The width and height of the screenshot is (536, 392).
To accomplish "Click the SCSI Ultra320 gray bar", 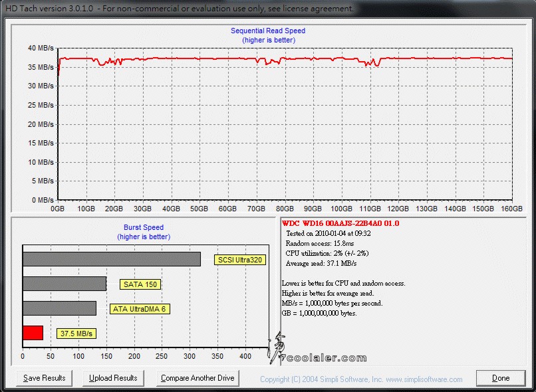I will [x=112, y=259].
